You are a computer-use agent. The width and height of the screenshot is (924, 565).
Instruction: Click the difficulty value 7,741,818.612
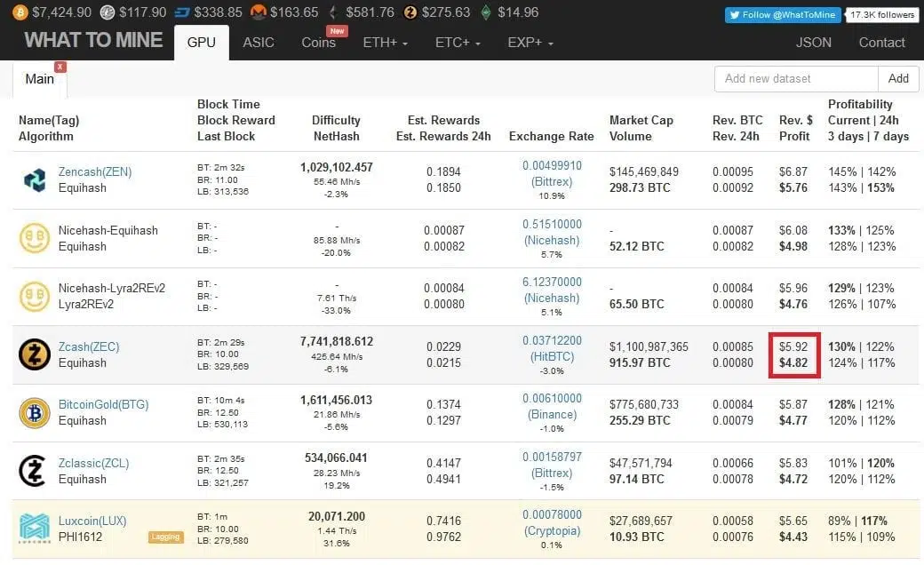pos(337,342)
